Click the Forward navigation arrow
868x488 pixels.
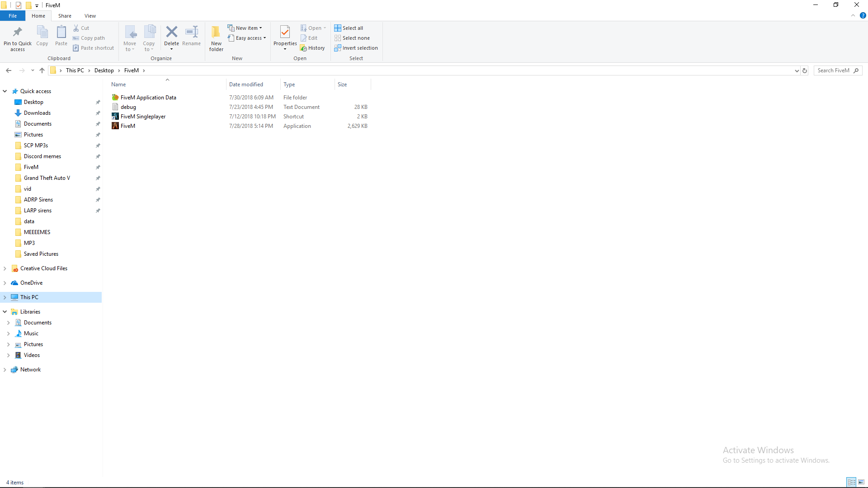click(22, 70)
